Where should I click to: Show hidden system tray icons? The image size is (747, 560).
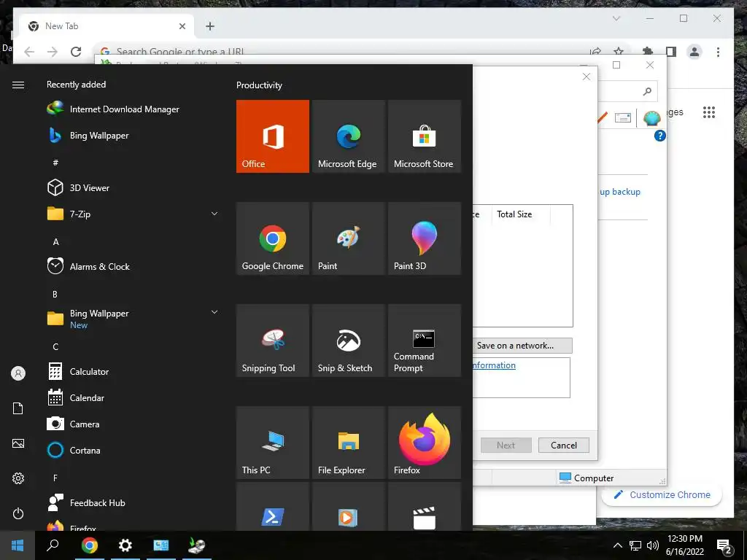(x=617, y=545)
